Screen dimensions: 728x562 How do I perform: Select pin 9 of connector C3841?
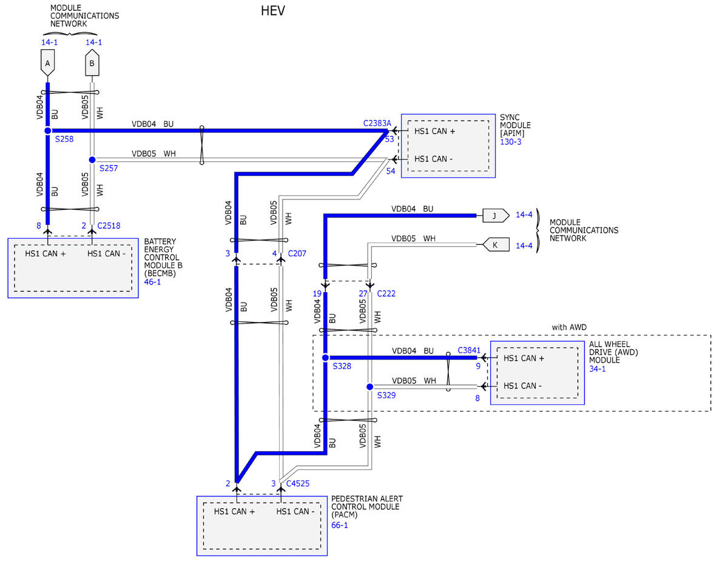coord(478,366)
